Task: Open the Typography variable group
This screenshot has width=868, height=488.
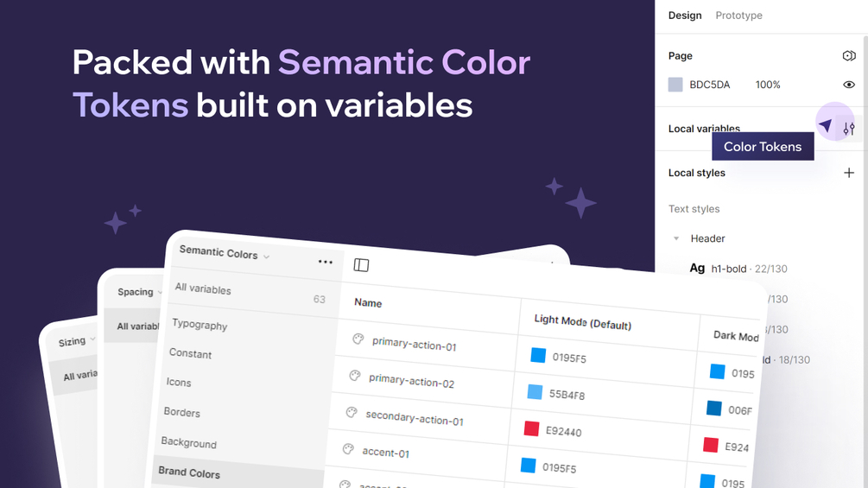Action: [x=200, y=325]
